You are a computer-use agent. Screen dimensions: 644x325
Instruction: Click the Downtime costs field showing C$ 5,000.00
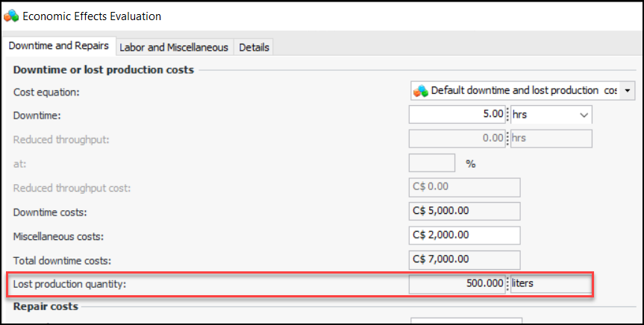pos(464,212)
